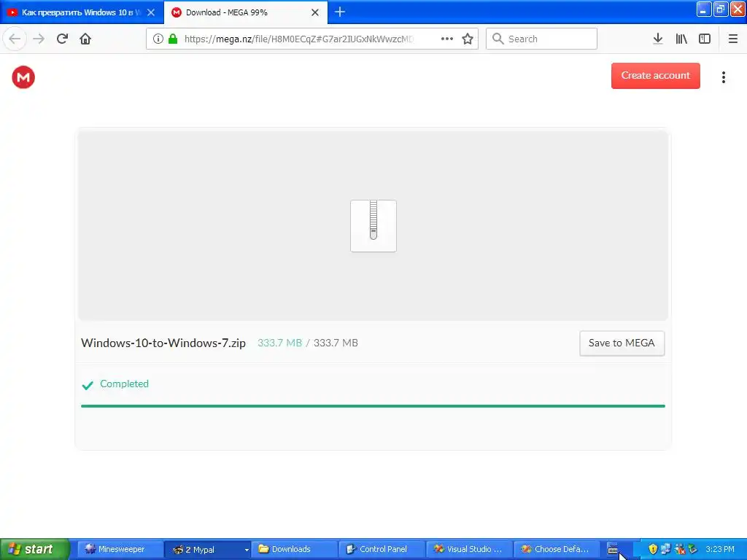Viewport: 747px width, 560px height.
Task: Switch to Minesweeper in the taskbar
Action: [121, 549]
